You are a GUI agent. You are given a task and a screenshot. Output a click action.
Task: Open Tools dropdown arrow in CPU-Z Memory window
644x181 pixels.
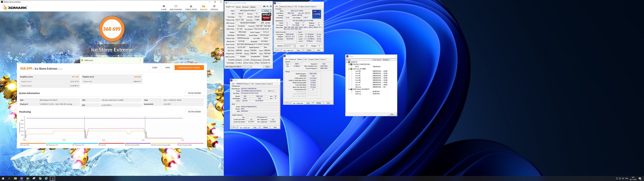pos(313,103)
